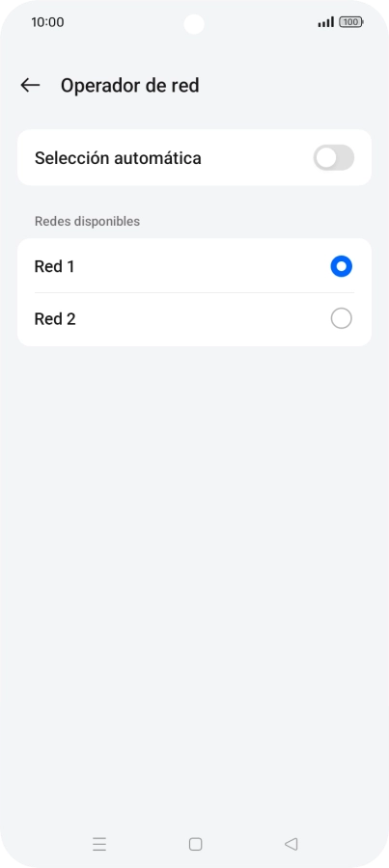
Task: Tap the Selección automática card row
Action: pyautogui.click(x=195, y=158)
